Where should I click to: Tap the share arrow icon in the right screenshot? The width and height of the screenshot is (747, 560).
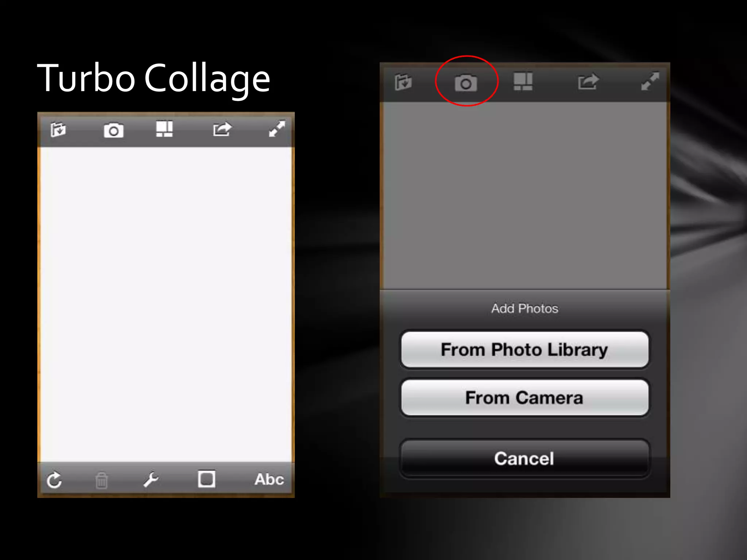(588, 82)
